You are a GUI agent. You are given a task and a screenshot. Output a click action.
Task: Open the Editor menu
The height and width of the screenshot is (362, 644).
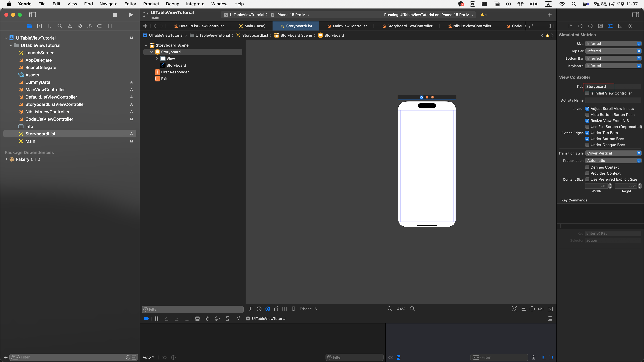click(x=130, y=4)
